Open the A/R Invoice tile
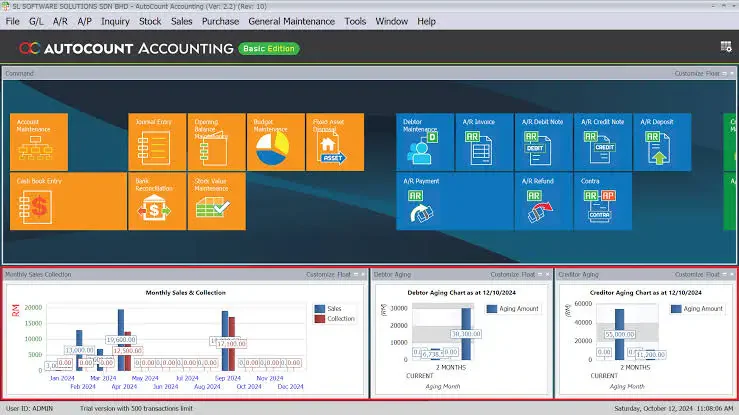739x415 pixels. [x=484, y=142]
